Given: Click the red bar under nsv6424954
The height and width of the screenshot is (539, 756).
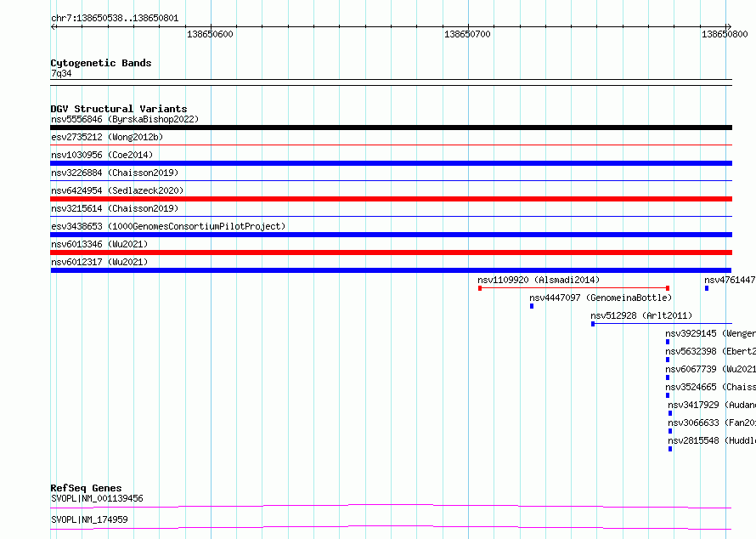Looking at the screenshot, I should (x=391, y=199).
